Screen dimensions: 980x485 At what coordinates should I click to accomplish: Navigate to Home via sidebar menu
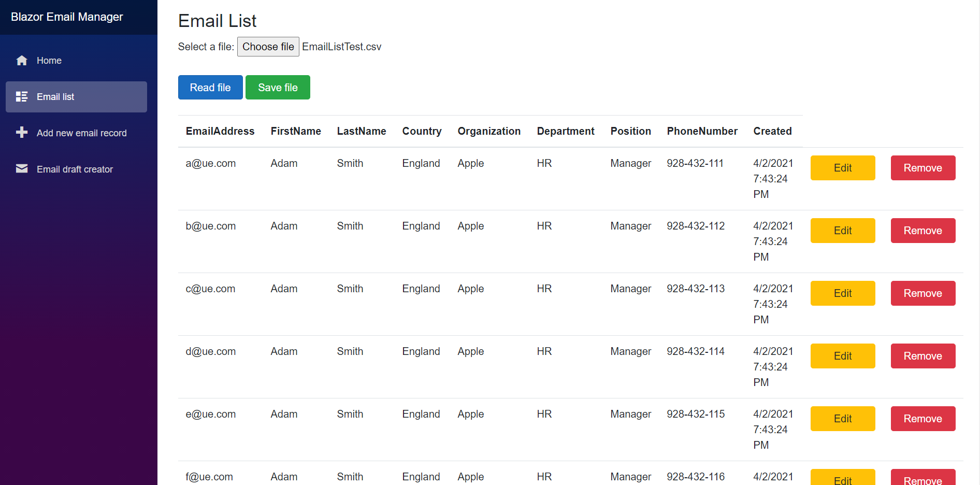[x=49, y=60]
